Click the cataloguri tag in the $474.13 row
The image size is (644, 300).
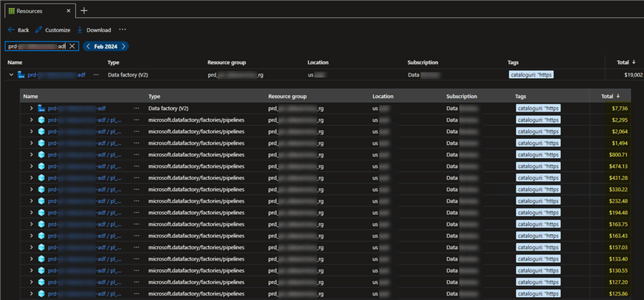pyautogui.click(x=537, y=166)
